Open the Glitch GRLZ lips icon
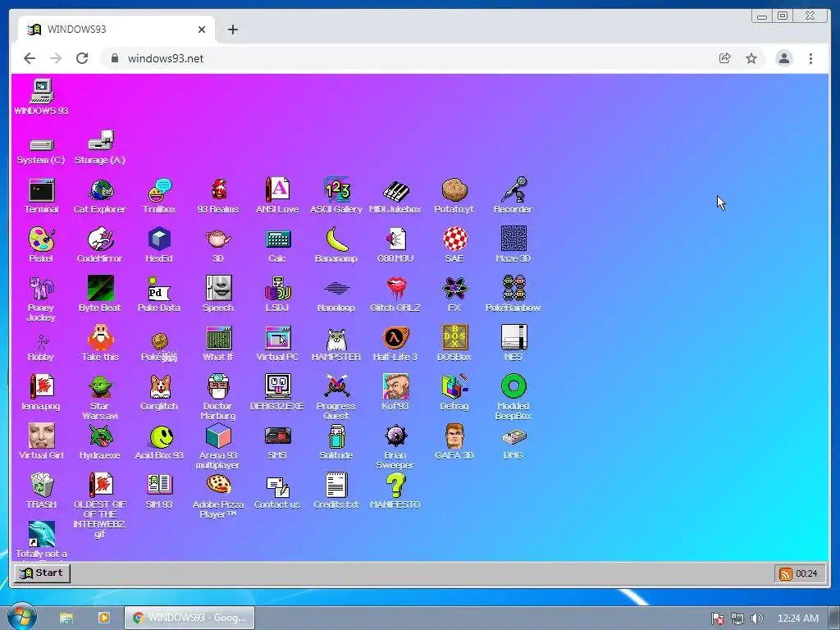Screen dimensions: 840x630 (x=395, y=289)
